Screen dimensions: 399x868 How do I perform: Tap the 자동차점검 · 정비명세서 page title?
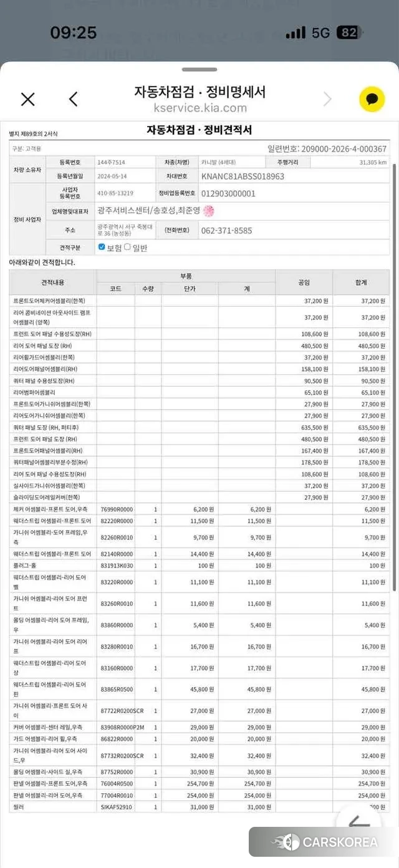coord(200,92)
